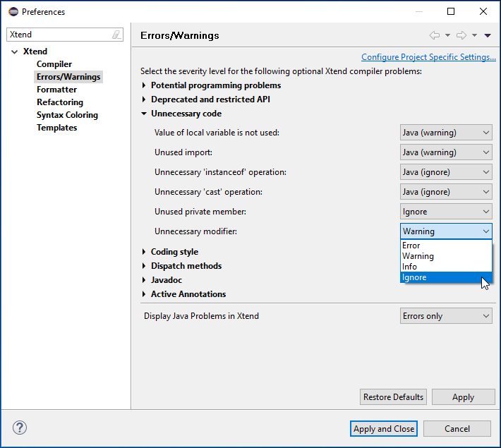Screen dimensions: 501x448
Task: Collapse the Xtend tree node
Action: click(14, 52)
